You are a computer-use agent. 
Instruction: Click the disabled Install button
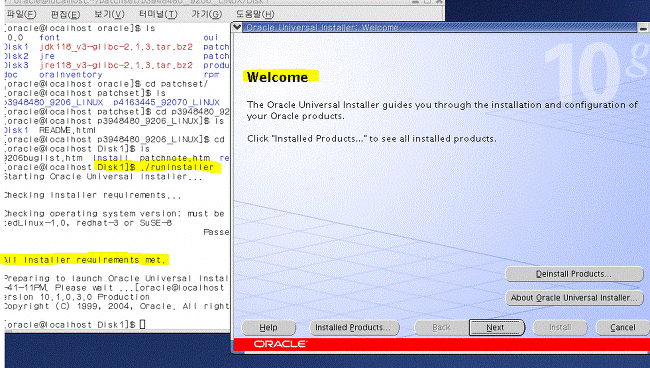pyautogui.click(x=560, y=327)
